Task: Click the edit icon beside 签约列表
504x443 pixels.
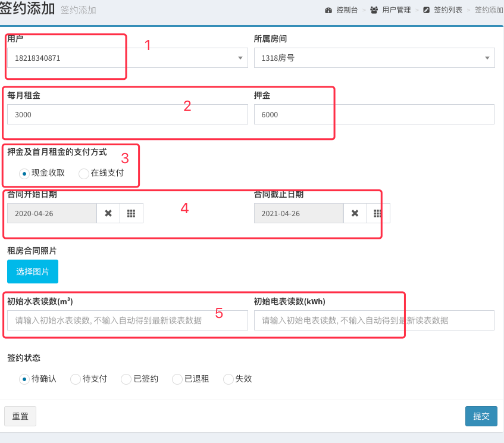Action: pos(426,10)
